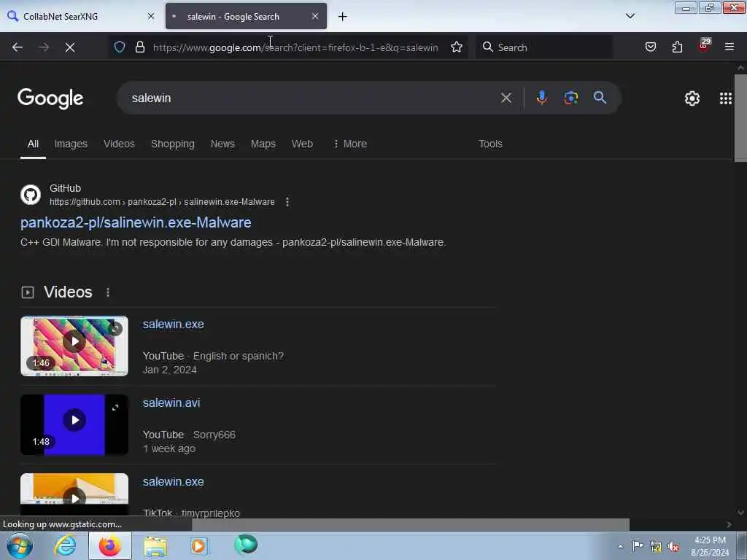747x560 pixels.
Task: Go back with the browser back arrow
Action: [18, 47]
